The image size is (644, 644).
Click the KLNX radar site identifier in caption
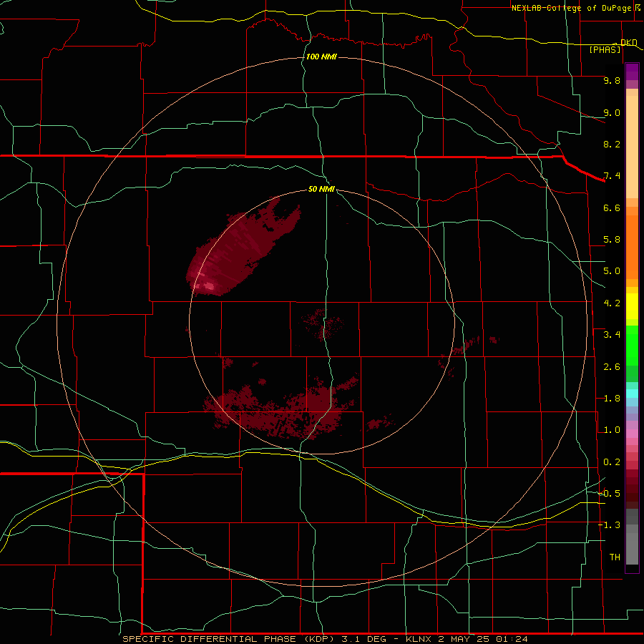pyautogui.click(x=419, y=639)
